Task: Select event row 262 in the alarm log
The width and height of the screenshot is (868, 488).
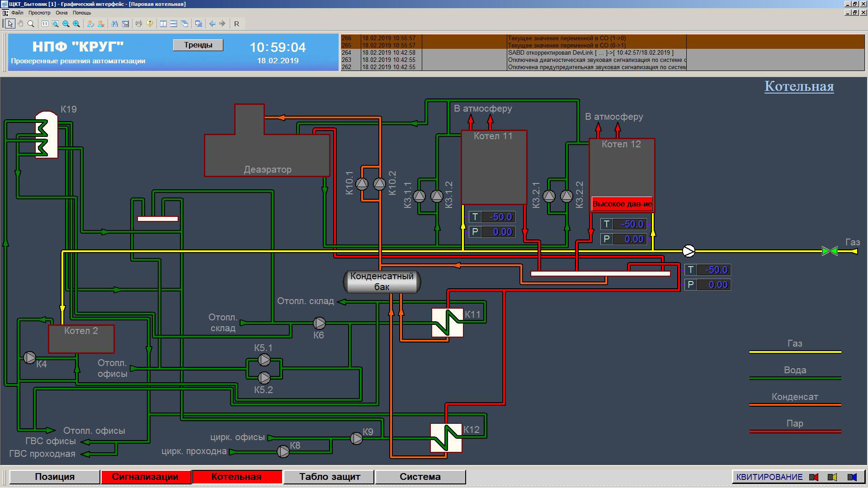Action: pyautogui.click(x=602, y=67)
